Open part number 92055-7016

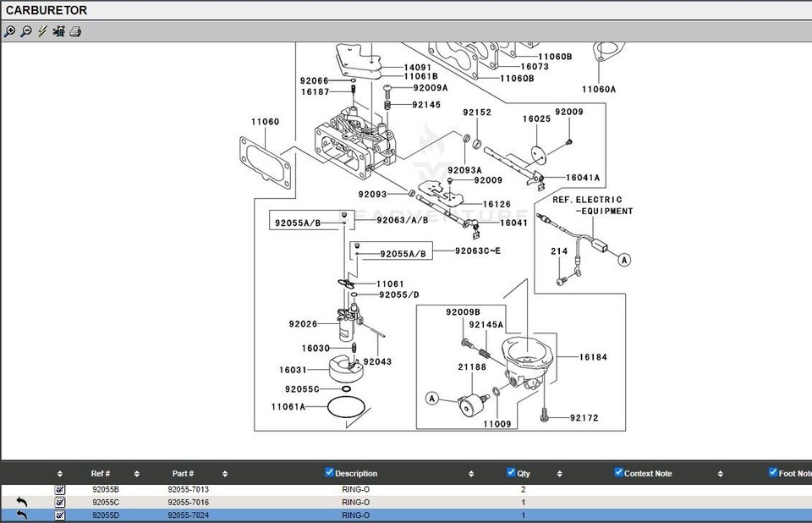pyautogui.click(x=188, y=503)
